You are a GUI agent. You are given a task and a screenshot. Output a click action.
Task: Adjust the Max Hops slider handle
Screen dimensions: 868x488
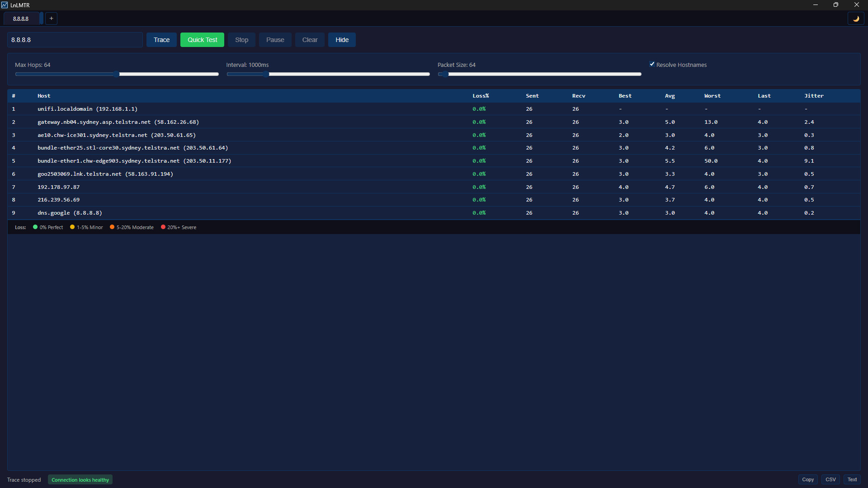pos(117,74)
